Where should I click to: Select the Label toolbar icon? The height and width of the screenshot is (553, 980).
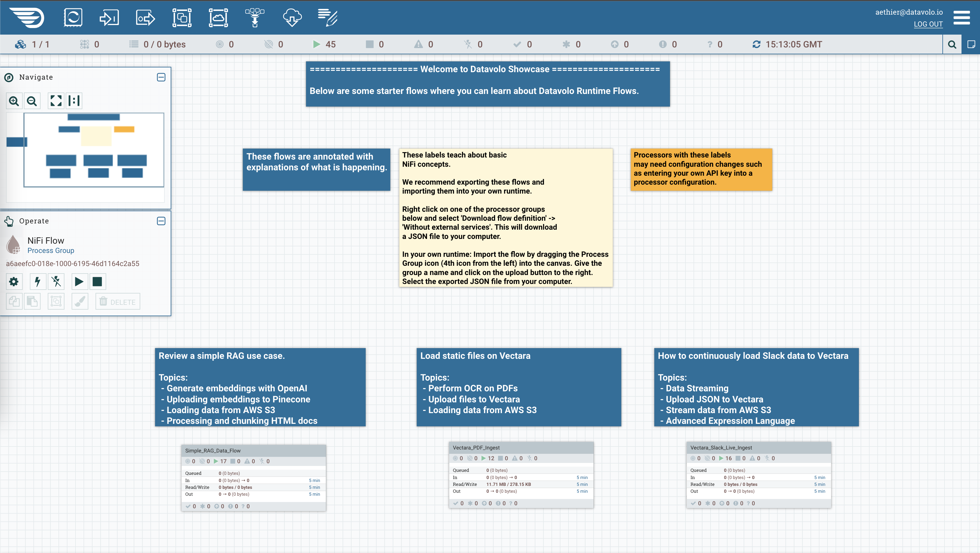pyautogui.click(x=328, y=18)
